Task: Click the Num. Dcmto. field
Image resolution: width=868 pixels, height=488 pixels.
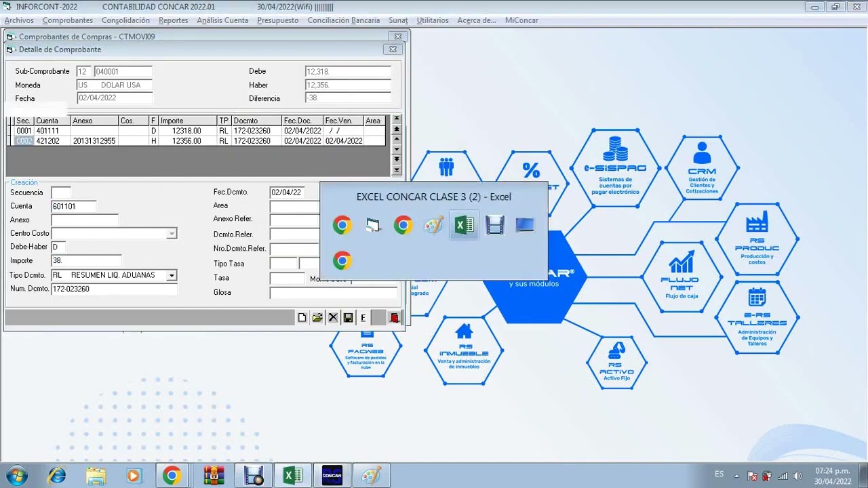Action: point(114,289)
